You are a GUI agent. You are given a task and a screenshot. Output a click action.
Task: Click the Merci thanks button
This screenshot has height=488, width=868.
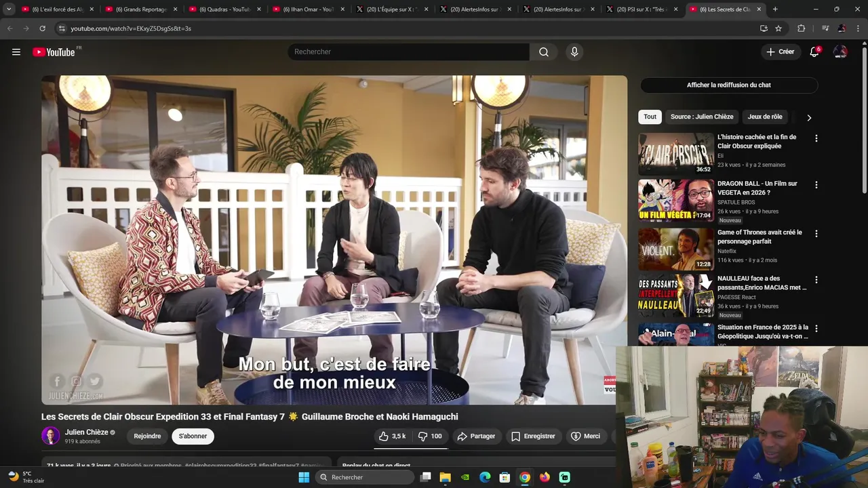point(586,436)
